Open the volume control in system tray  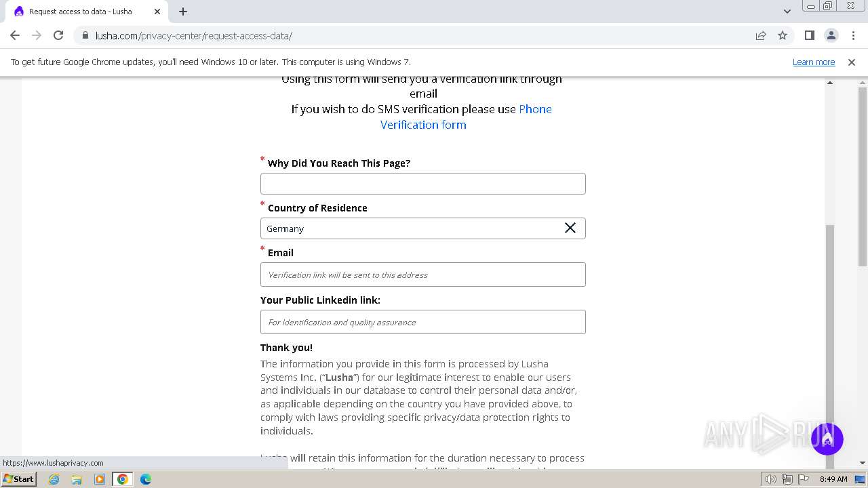coord(771,479)
